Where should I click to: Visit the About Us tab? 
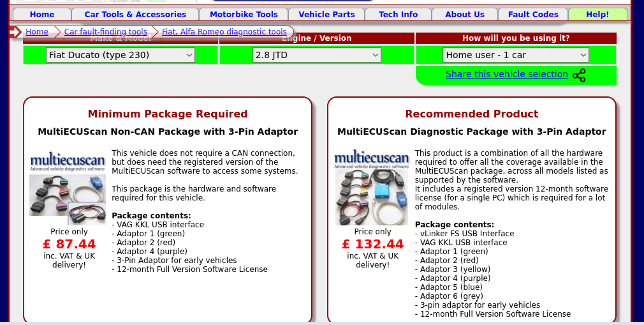click(465, 14)
